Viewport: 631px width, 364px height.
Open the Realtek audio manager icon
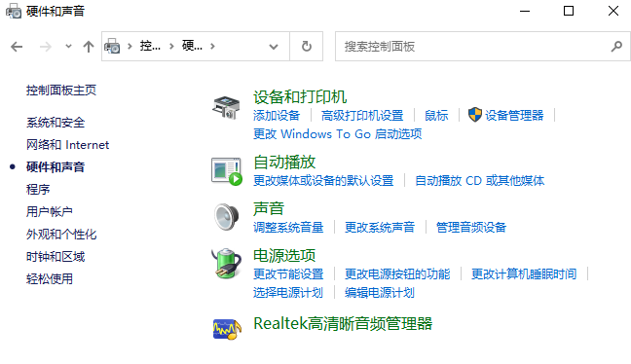click(x=227, y=329)
